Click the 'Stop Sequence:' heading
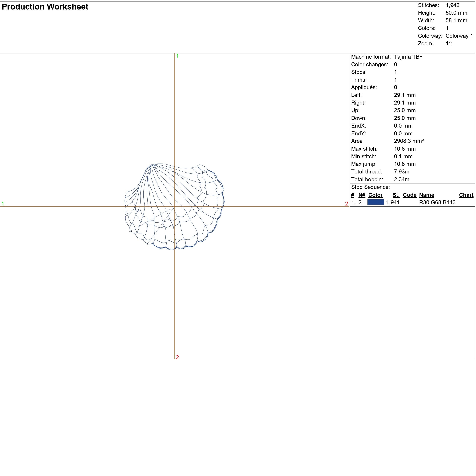This screenshot has width=476, height=476. tap(370, 187)
